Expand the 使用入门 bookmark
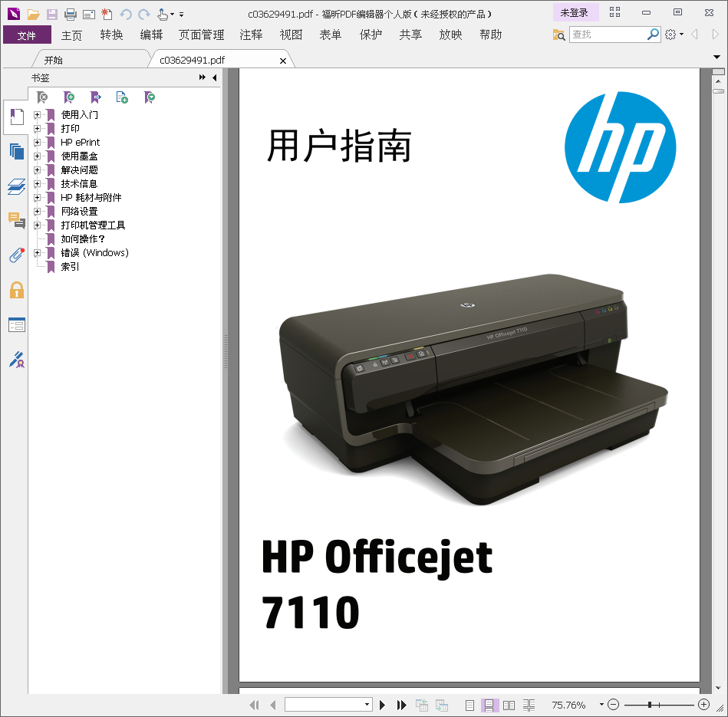Viewport: 728px width, 717px height. [37, 114]
